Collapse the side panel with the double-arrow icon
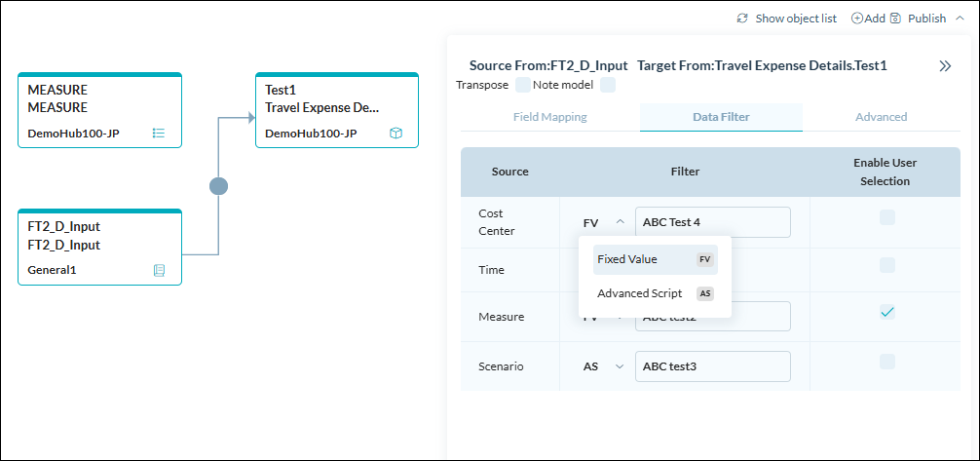Image resolution: width=980 pixels, height=461 pixels. [x=945, y=66]
